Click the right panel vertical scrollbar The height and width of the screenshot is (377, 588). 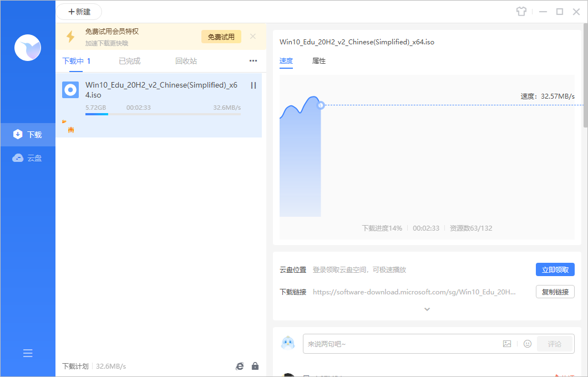[x=585, y=75]
